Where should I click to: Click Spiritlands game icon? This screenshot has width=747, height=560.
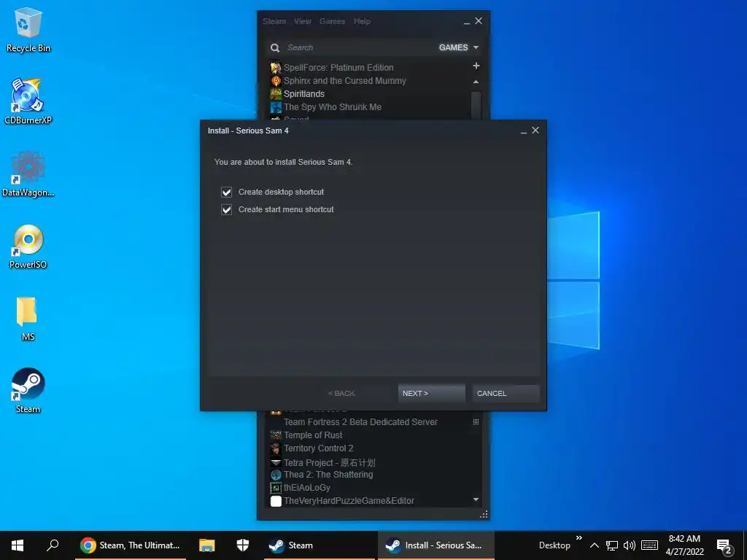[x=276, y=94]
